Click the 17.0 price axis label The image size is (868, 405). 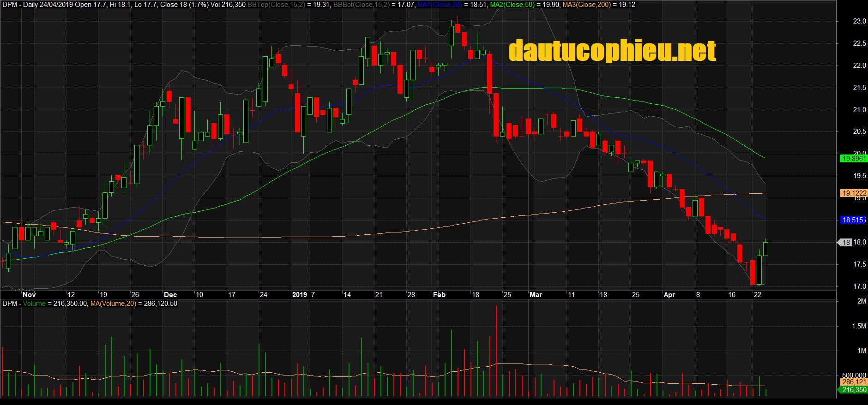859,286
